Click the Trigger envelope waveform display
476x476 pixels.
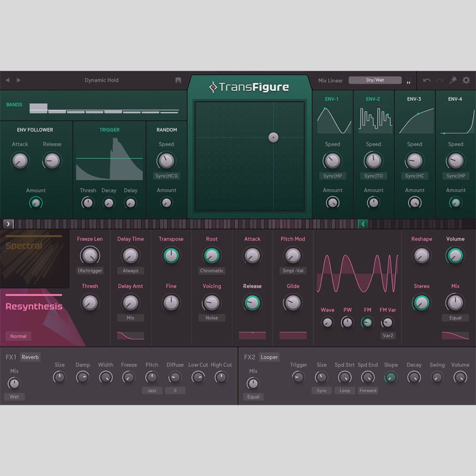point(109,159)
